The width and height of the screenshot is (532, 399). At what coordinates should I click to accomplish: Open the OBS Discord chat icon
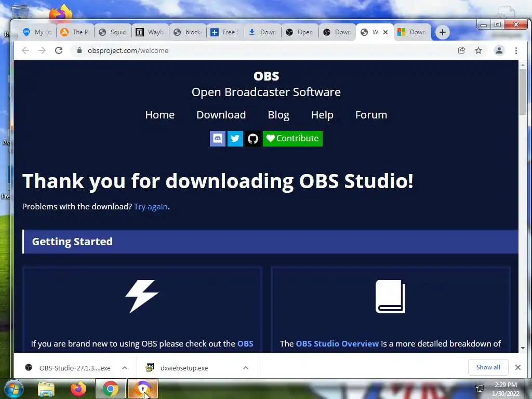pyautogui.click(x=218, y=138)
